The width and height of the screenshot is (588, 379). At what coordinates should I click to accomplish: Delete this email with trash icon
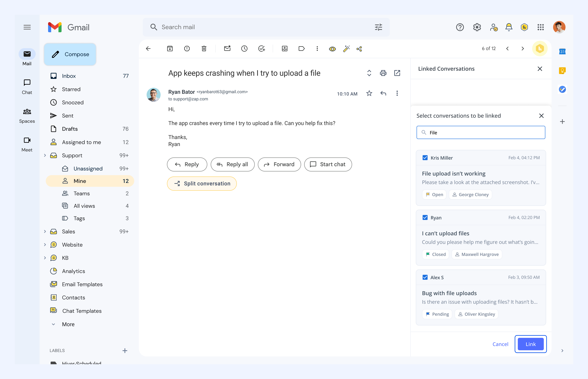pos(204,49)
